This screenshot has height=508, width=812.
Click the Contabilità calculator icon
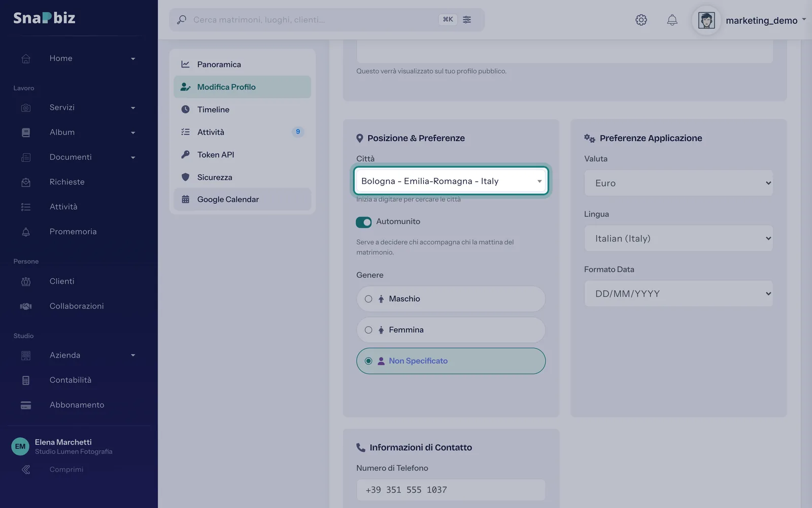point(26,380)
